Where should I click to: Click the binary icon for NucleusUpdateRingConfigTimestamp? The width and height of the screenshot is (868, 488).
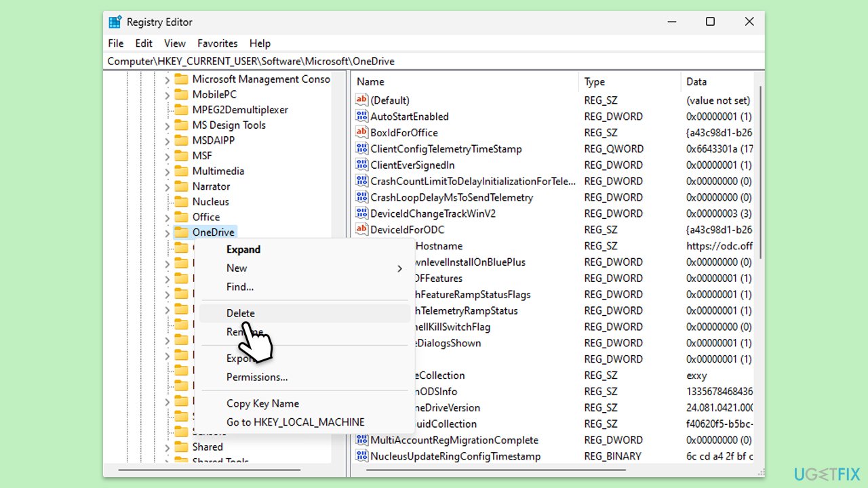pos(361,456)
